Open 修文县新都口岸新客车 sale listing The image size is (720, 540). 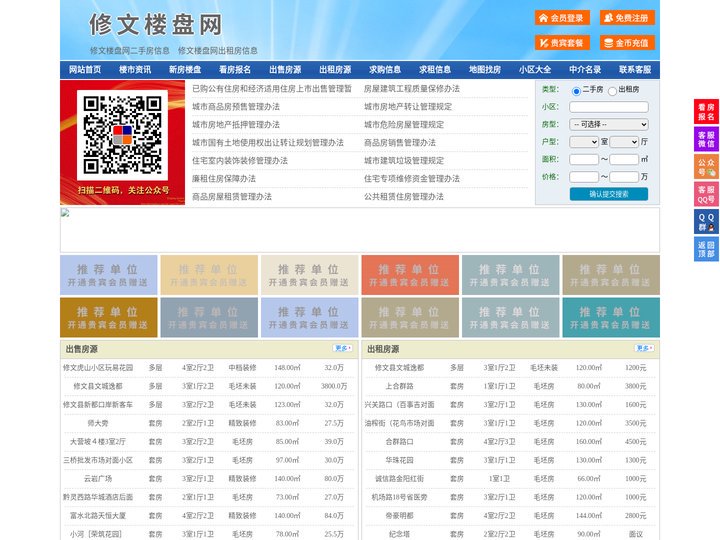click(98, 405)
